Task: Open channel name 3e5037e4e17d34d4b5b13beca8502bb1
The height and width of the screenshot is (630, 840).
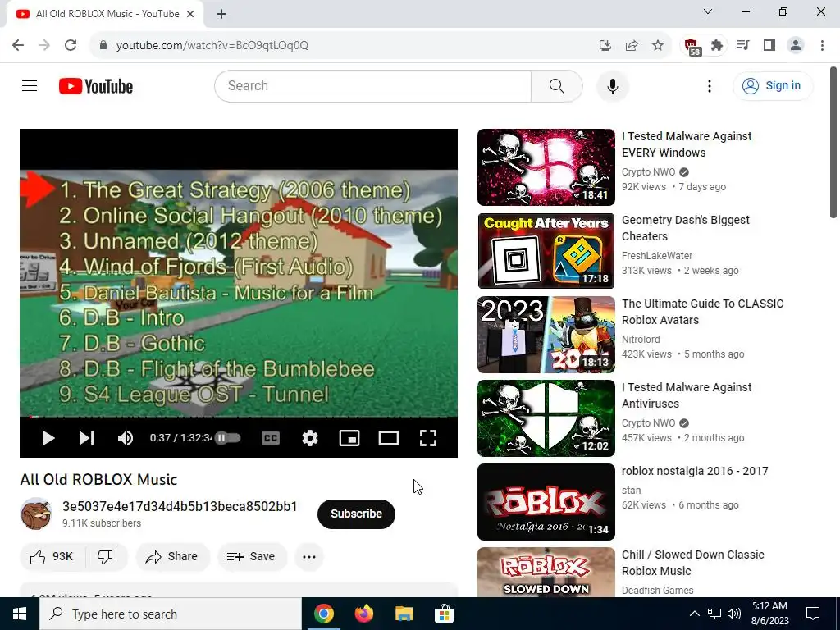Action: click(x=180, y=506)
